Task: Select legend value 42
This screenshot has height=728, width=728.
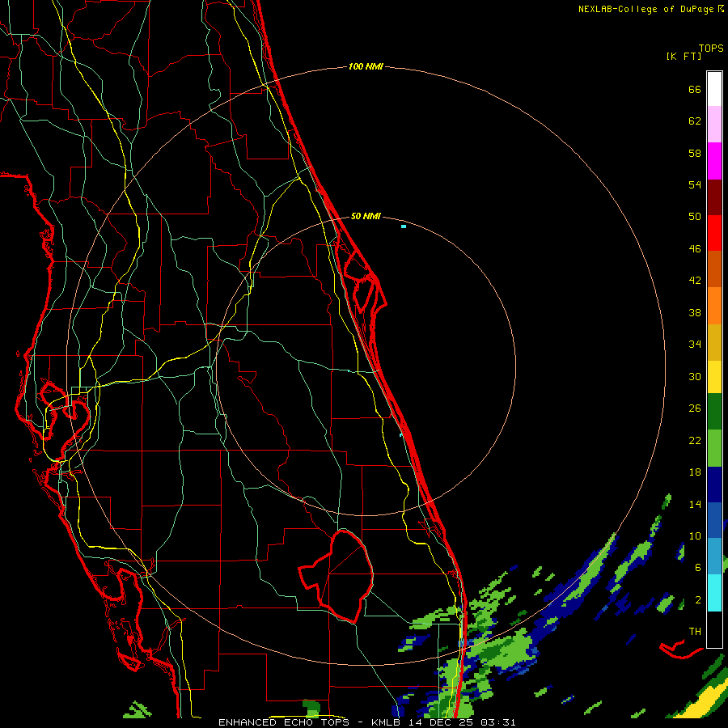Action: pos(695,281)
